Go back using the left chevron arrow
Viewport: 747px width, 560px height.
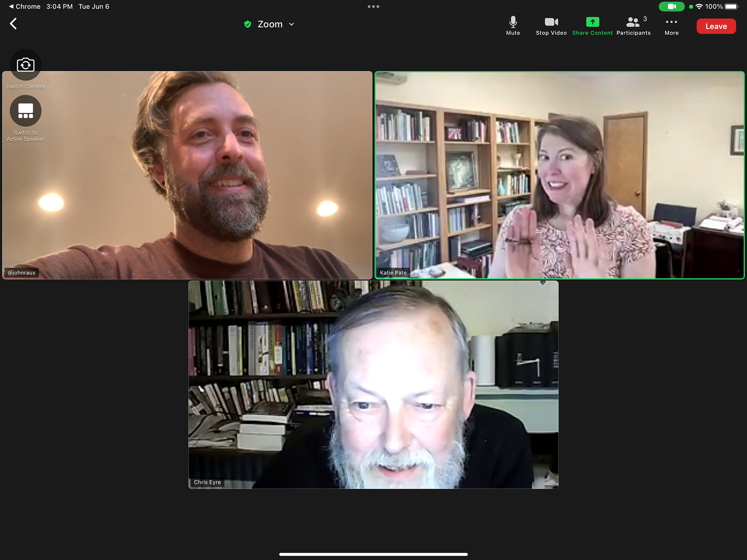(x=14, y=24)
